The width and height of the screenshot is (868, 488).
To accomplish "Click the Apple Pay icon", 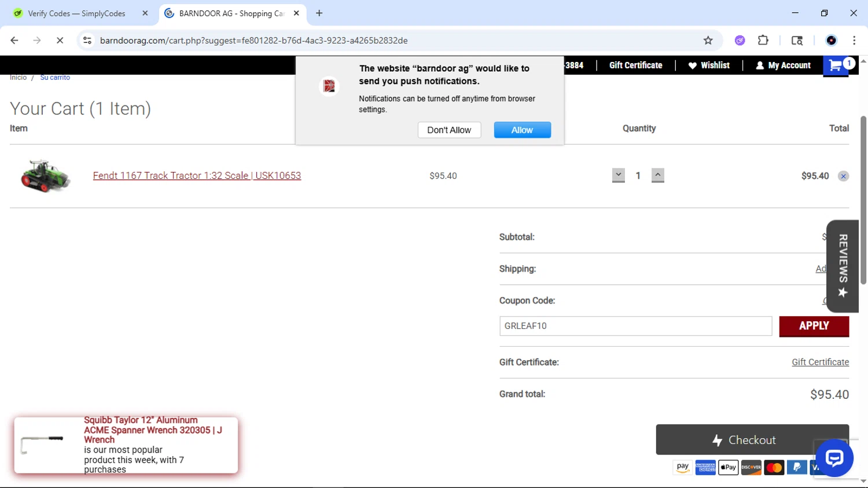I will tap(729, 467).
